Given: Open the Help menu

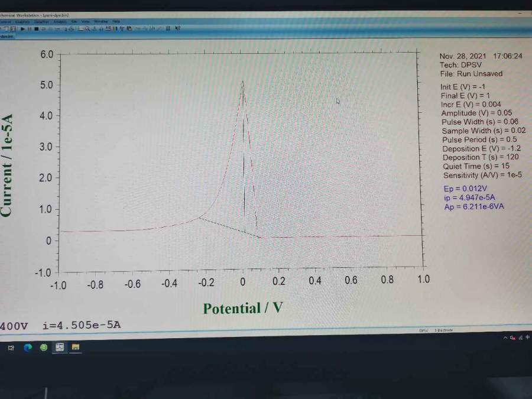Looking at the screenshot, I should coord(116,21).
